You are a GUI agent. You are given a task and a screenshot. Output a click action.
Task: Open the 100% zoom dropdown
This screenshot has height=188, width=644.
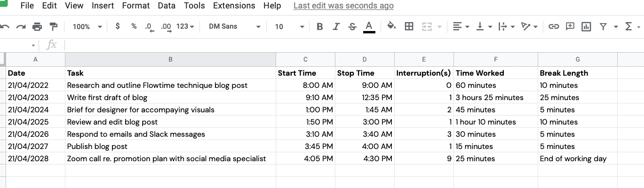pos(87,27)
